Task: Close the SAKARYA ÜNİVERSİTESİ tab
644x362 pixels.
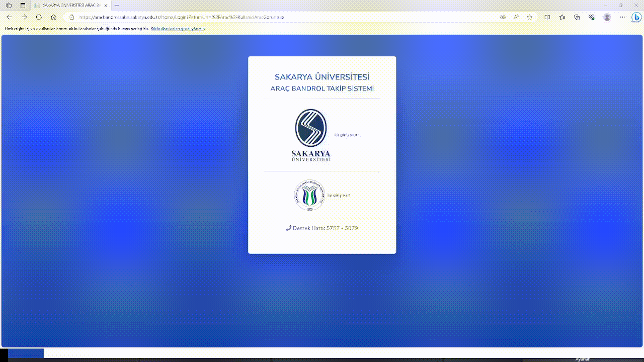Action: click(106, 5)
